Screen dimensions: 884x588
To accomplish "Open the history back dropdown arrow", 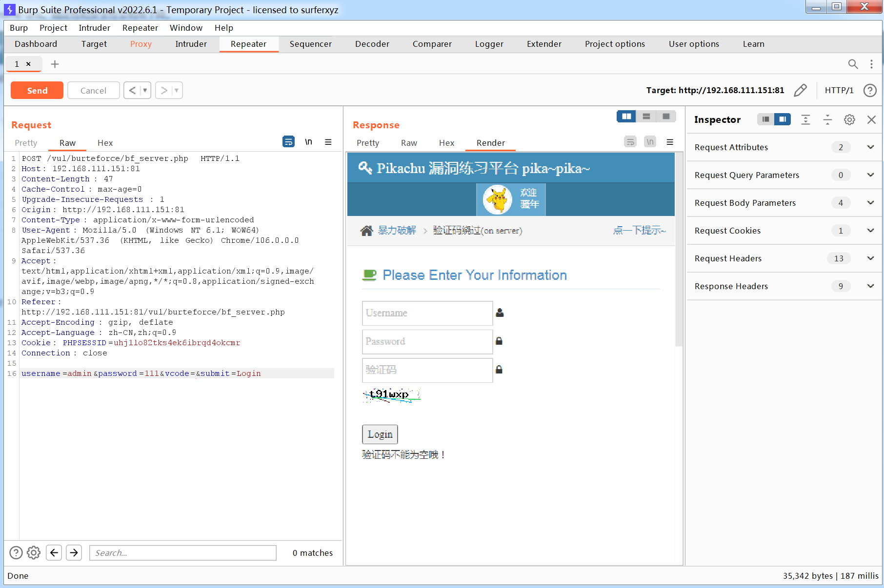I will click(x=145, y=90).
